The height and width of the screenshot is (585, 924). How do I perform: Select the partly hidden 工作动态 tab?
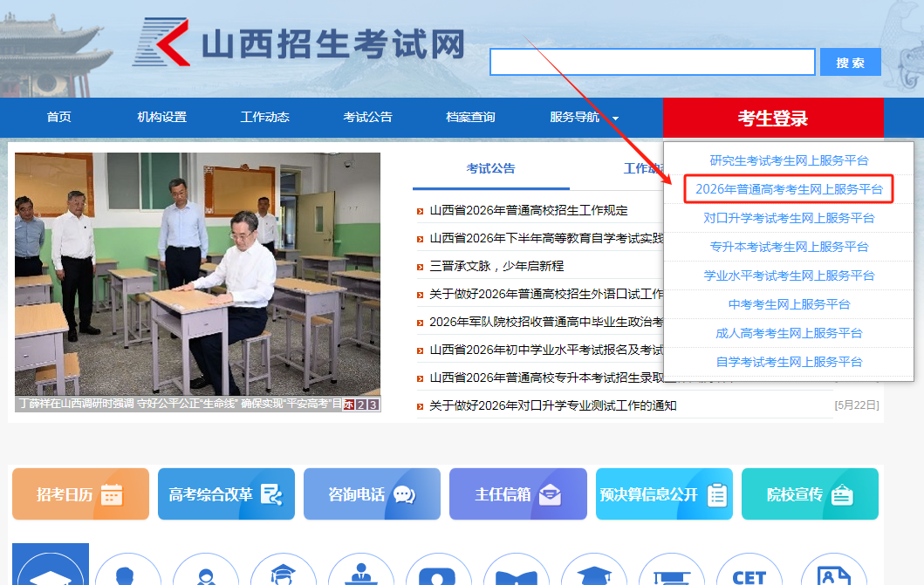[x=643, y=168]
